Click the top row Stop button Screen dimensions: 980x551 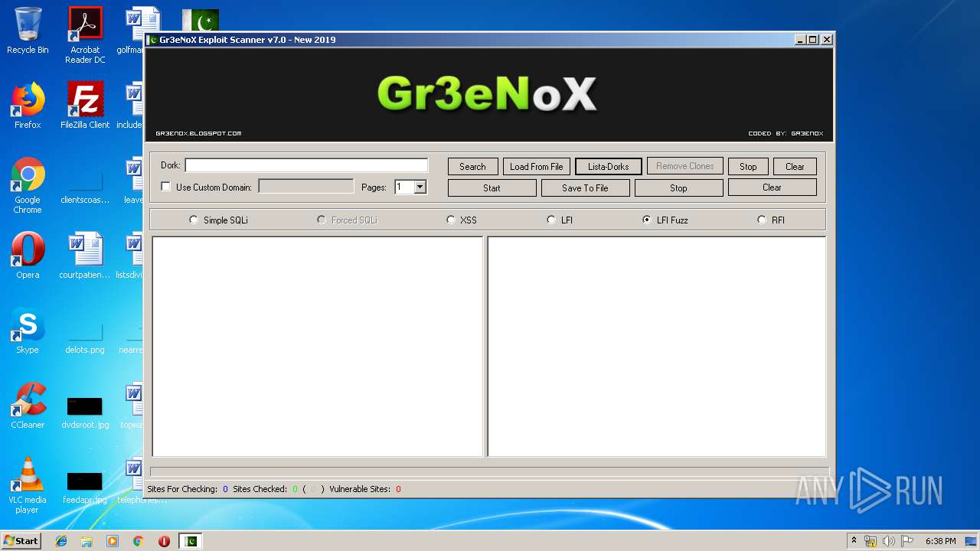click(748, 166)
